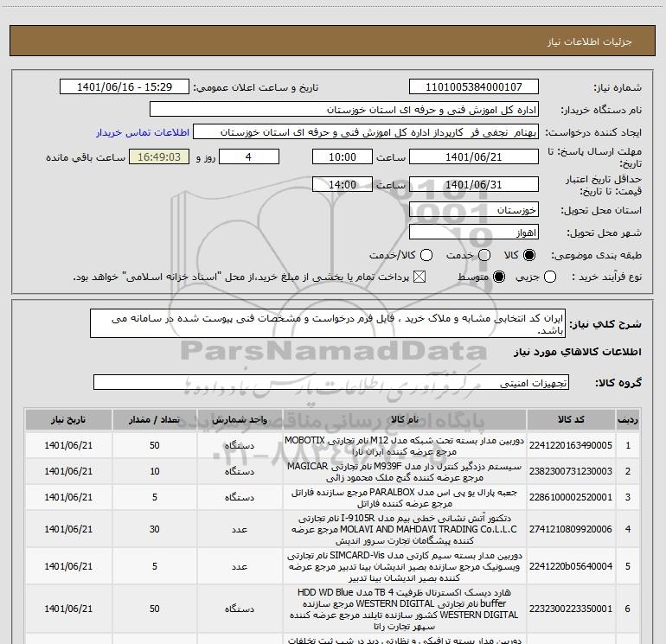Select the خدمت radio button
Screen dimensions: 666x644
484,255
